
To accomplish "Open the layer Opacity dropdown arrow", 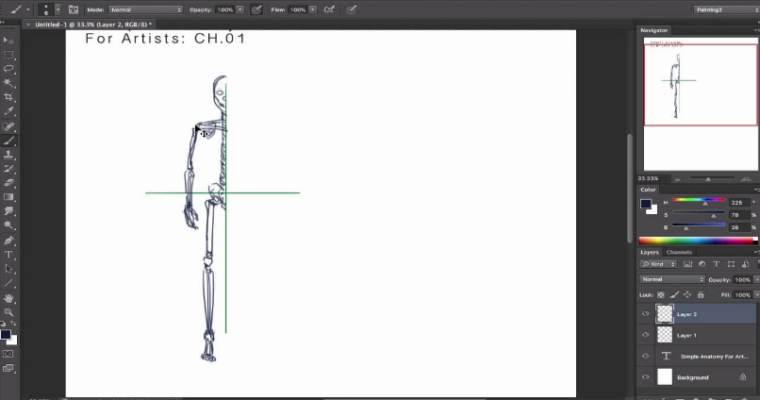I will point(756,280).
